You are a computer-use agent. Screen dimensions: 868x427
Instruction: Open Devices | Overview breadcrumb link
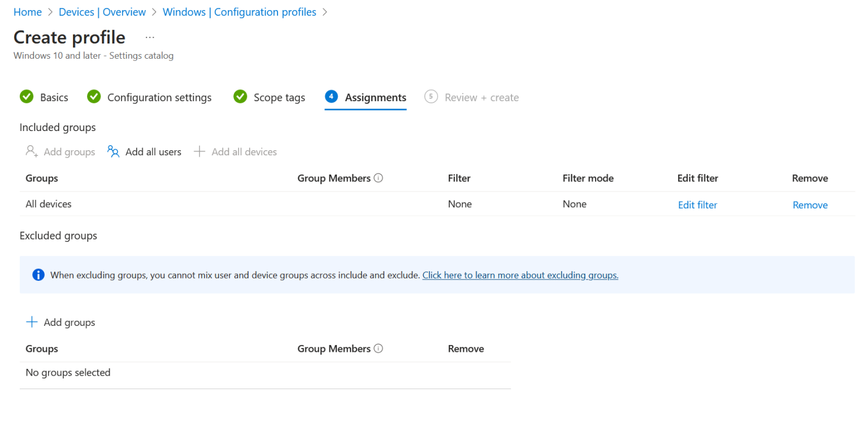(x=102, y=12)
